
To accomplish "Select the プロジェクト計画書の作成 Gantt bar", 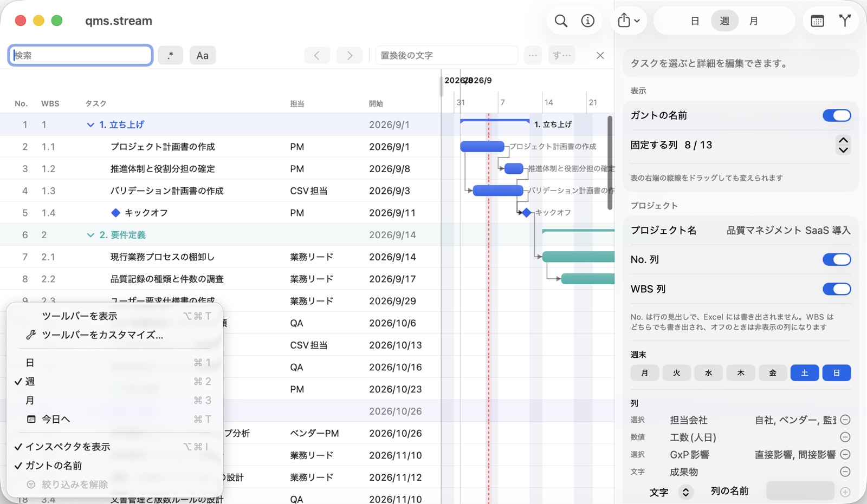I will coord(482,146).
